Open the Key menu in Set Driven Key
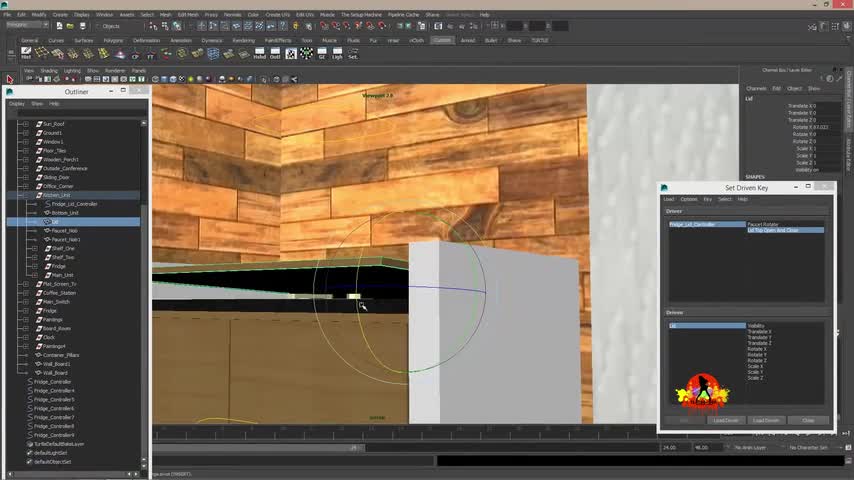This screenshot has height=480, width=854. pyautogui.click(x=707, y=199)
